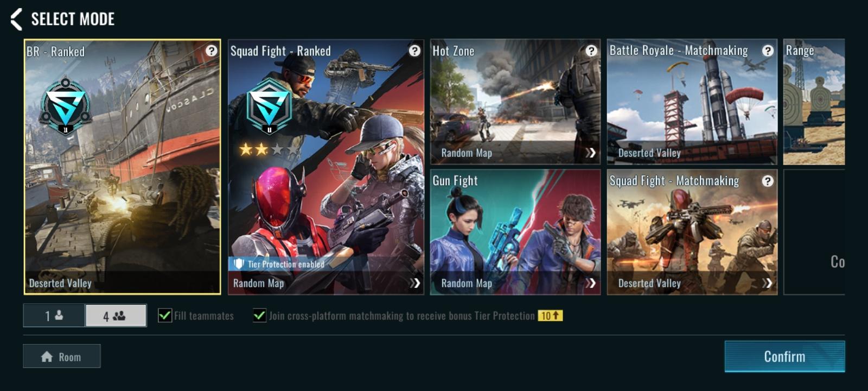Open help for Squad Fight - Matchmaking
The height and width of the screenshot is (391, 868).
768,181
